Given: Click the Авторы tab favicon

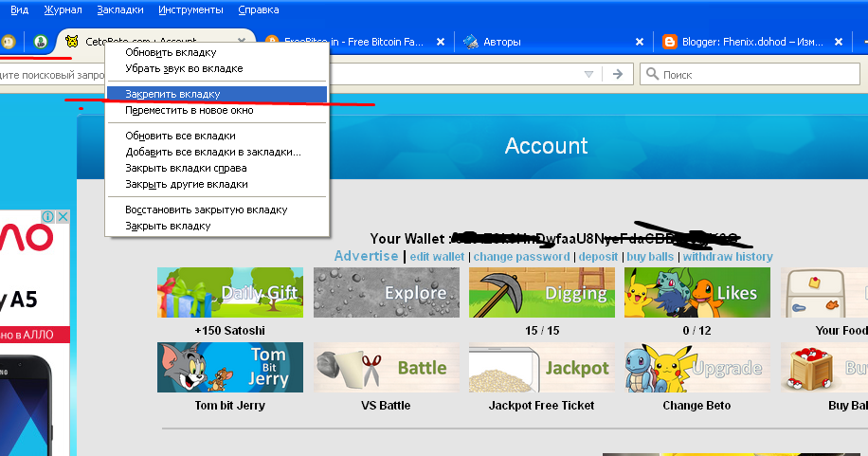Looking at the screenshot, I should 471,42.
